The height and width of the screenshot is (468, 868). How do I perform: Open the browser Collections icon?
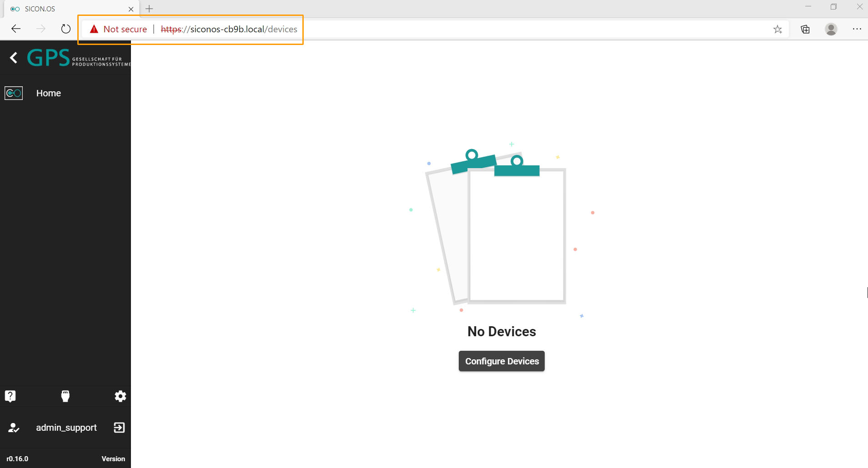[805, 29]
